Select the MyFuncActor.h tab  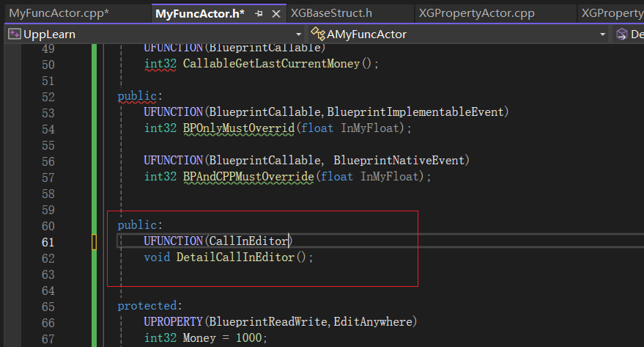pos(199,13)
